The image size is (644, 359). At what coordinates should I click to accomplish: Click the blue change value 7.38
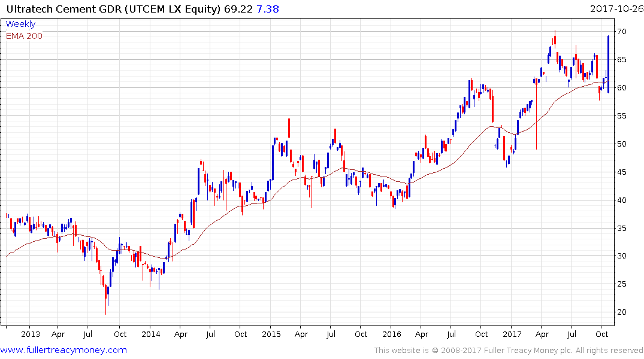click(268, 9)
